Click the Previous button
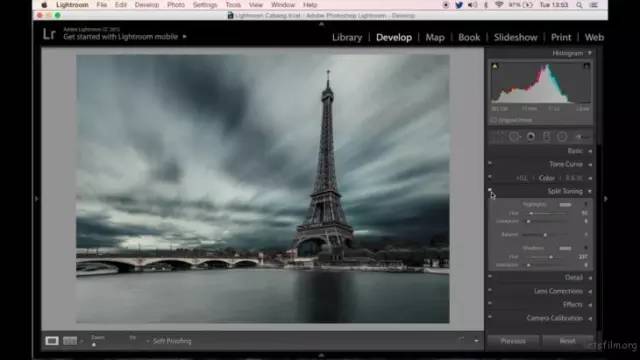Screen dimensions: 640x360 pyautogui.click(x=513, y=341)
